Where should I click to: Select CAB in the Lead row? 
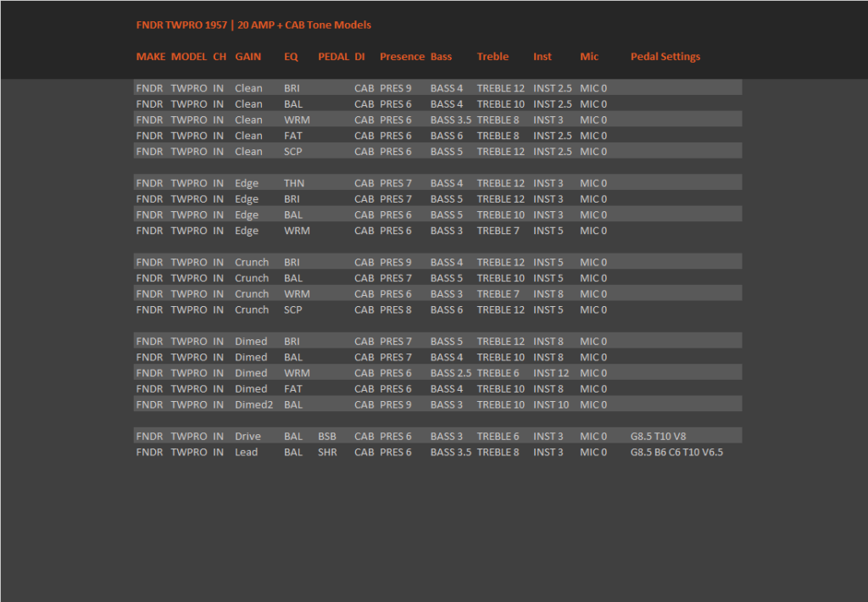point(364,452)
